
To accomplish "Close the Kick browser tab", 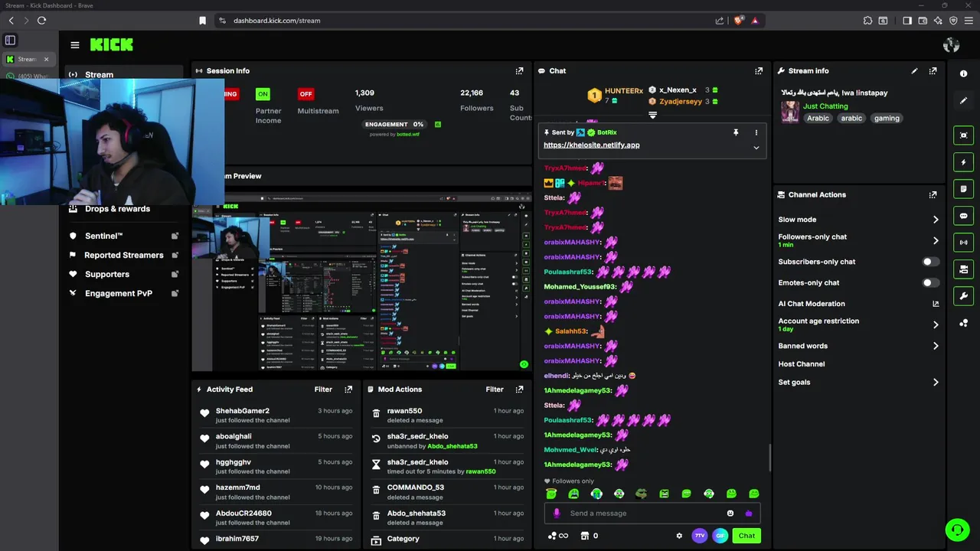I will 46,59.
